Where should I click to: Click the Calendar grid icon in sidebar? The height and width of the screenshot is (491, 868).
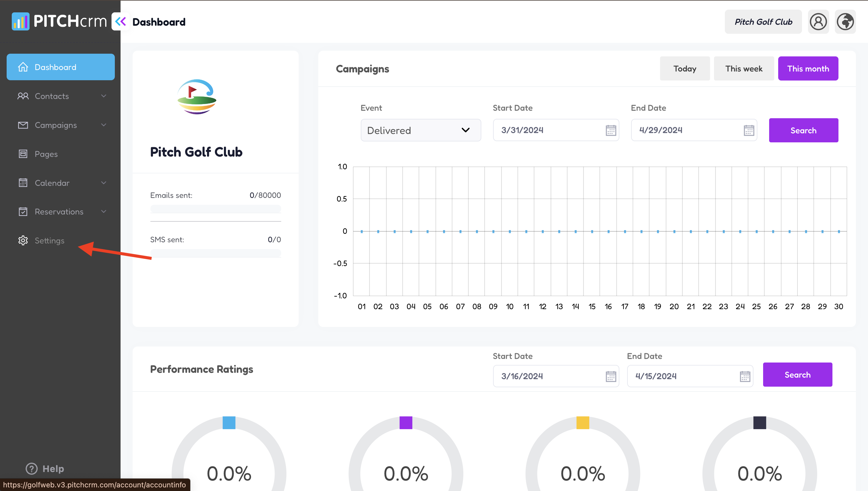(23, 183)
